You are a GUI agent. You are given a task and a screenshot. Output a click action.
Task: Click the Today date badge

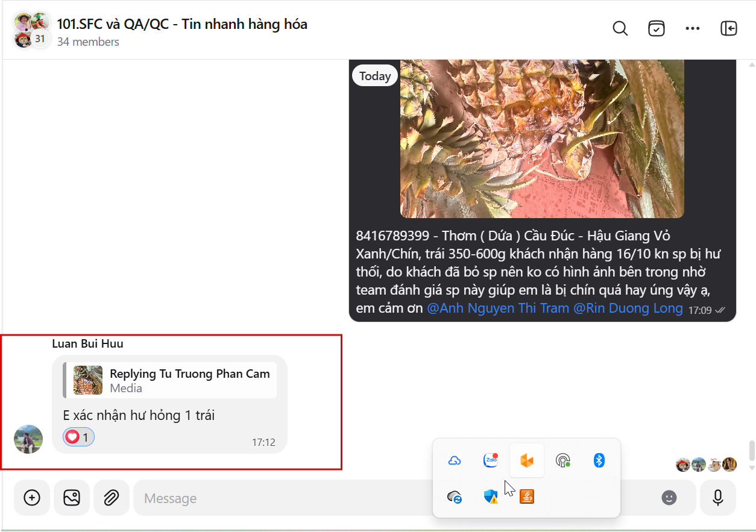[x=375, y=76]
